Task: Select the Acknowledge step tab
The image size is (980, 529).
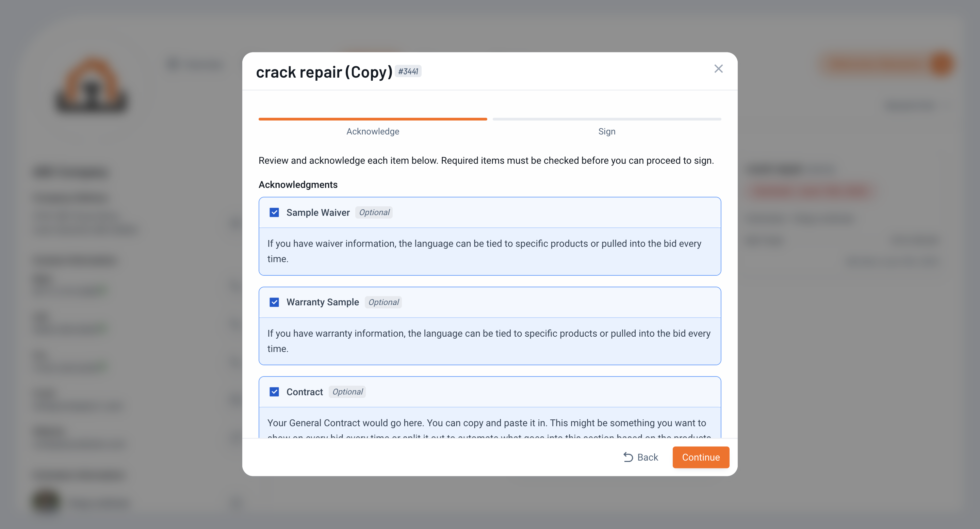Action: point(373,131)
